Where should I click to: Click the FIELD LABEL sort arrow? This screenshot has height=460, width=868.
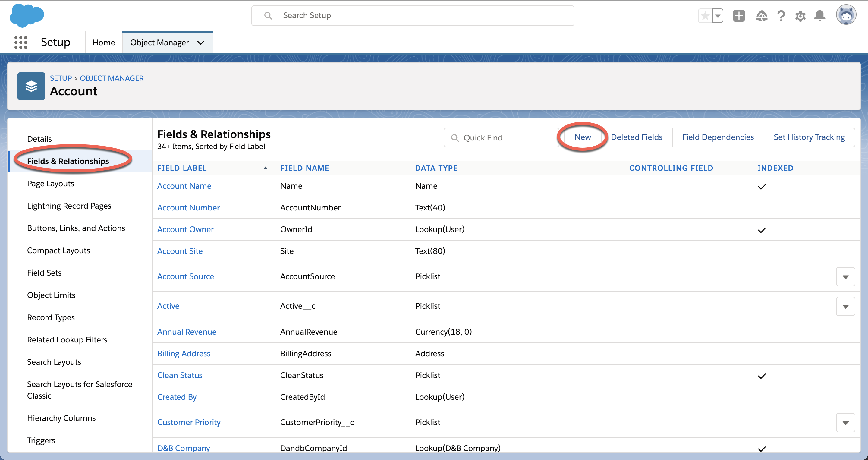point(266,168)
